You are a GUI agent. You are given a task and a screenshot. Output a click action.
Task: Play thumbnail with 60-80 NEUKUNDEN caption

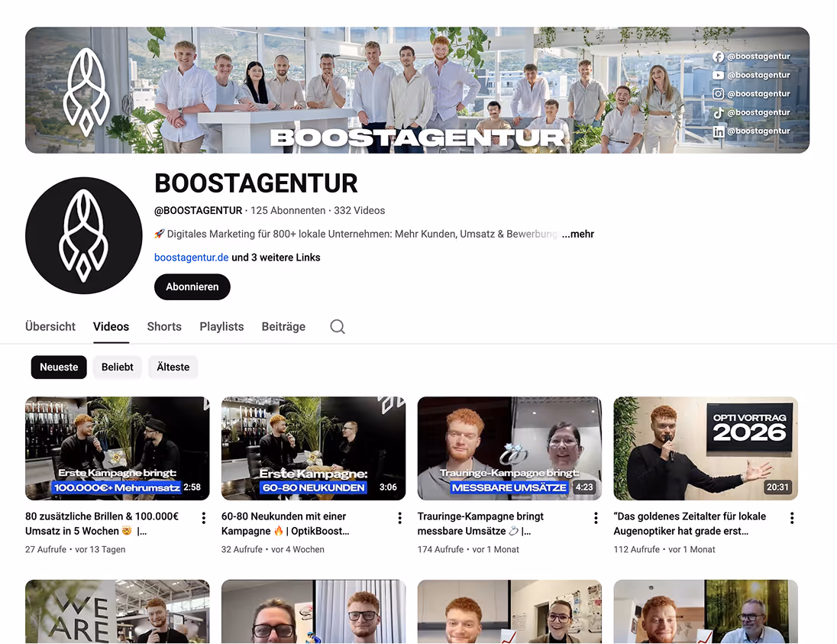(x=313, y=448)
